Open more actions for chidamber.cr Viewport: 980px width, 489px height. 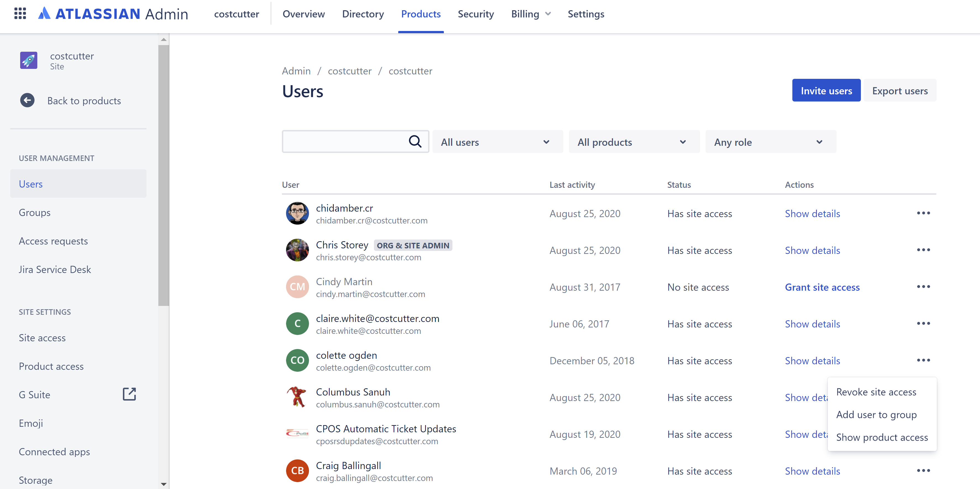pyautogui.click(x=923, y=213)
